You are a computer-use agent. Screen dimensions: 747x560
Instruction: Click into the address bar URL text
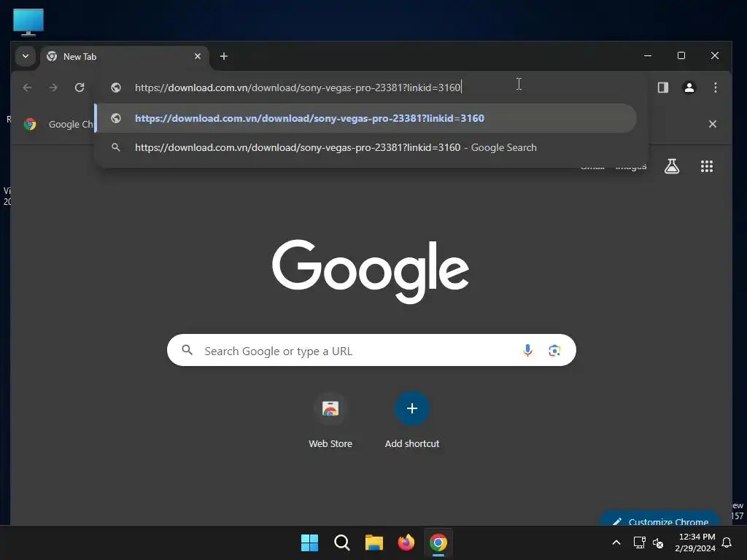(298, 87)
